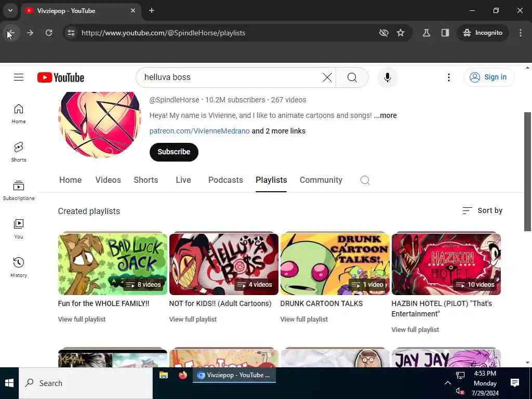Open File Explorer from taskbar
This screenshot has width=532, height=399.
(164, 375)
